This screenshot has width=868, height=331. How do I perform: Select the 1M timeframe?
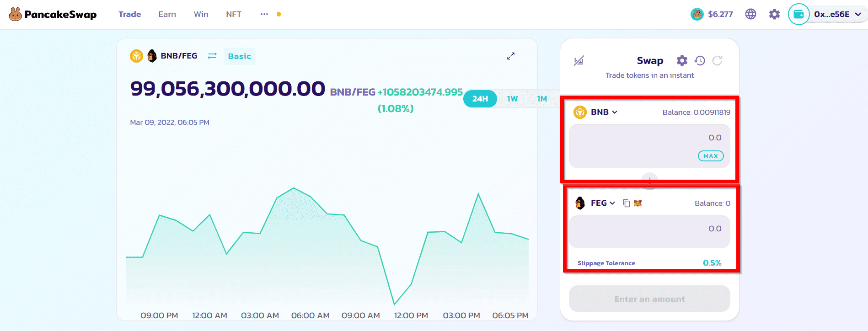542,99
